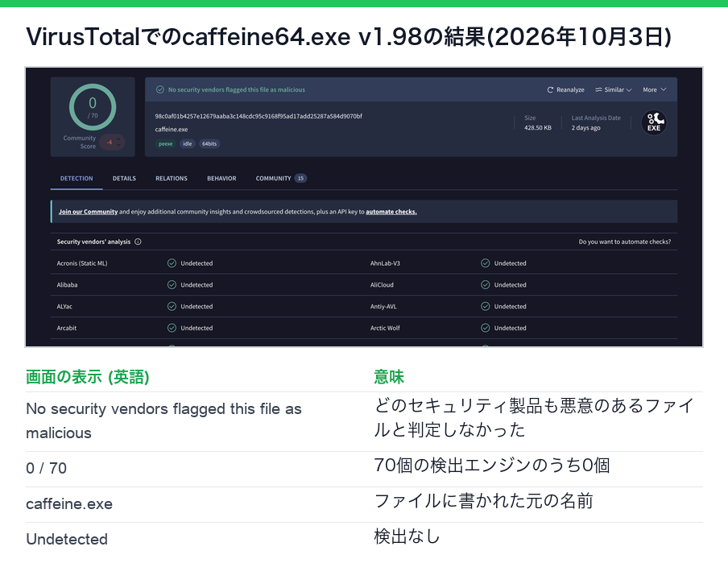Click the Acronis (Static ML) undetected check icon
The image size is (728, 588).
pyautogui.click(x=172, y=263)
